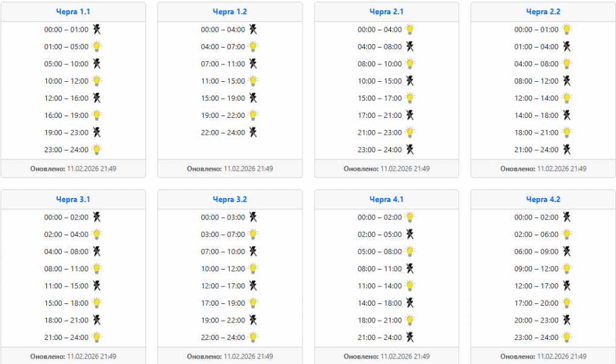The image size is (616, 364).
Task: Go to the Черга 3.1 heading link
Action: pos(73,199)
